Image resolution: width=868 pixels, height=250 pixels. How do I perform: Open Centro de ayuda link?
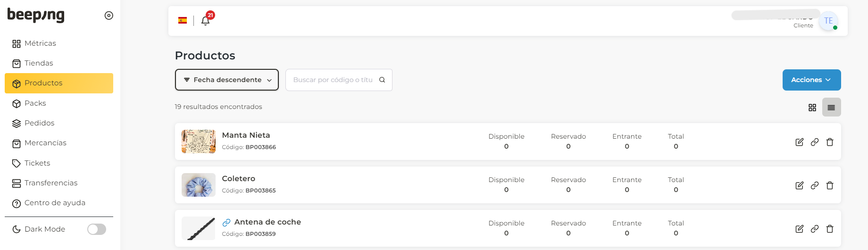(55, 203)
